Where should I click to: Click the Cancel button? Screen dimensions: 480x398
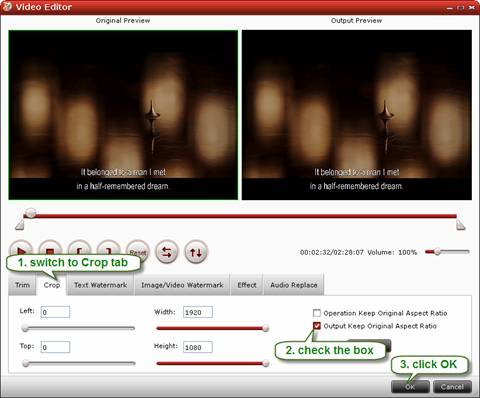click(452, 387)
